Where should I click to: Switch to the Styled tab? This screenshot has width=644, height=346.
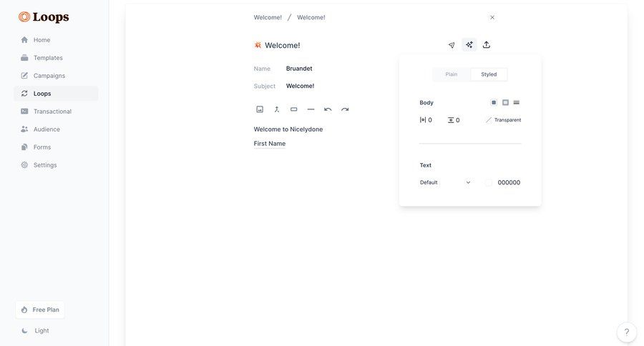coord(489,74)
